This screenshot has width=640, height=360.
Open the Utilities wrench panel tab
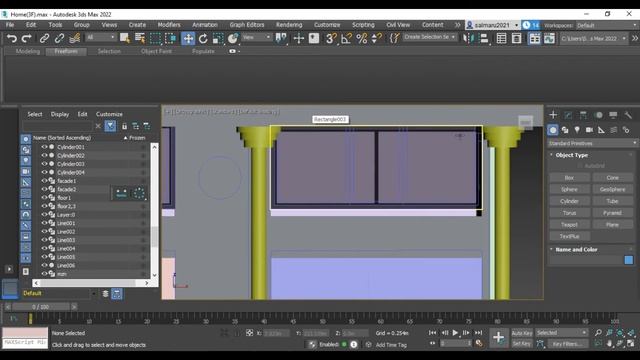pos(628,115)
